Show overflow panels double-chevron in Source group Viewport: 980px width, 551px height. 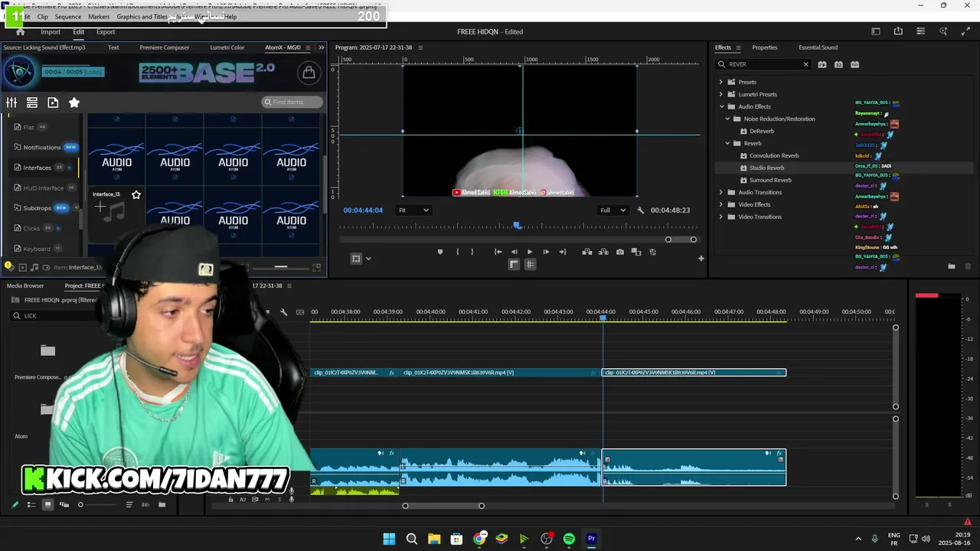(321, 47)
